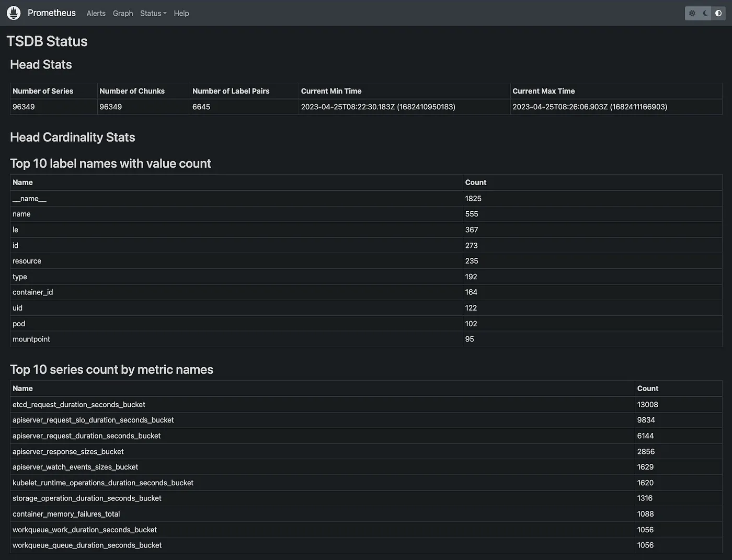Image resolution: width=732 pixels, height=560 pixels.
Task: Open the Help link in navbar
Action: point(181,13)
